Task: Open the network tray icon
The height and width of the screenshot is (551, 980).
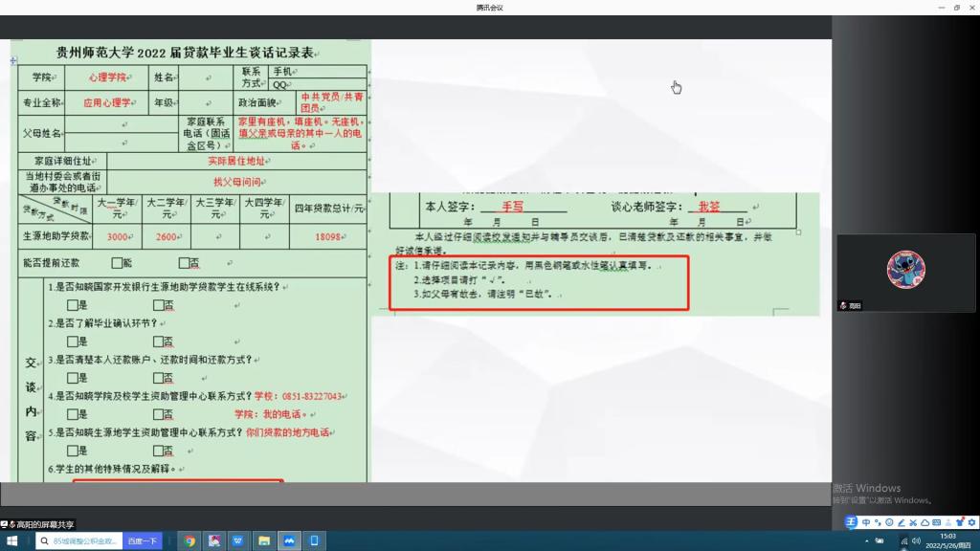Action: click(x=904, y=541)
